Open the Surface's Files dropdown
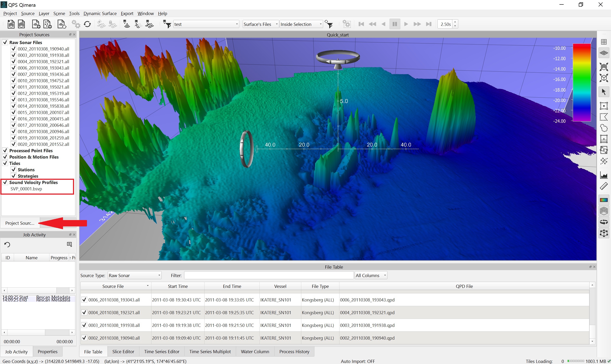The height and width of the screenshot is (364, 611). coord(261,24)
